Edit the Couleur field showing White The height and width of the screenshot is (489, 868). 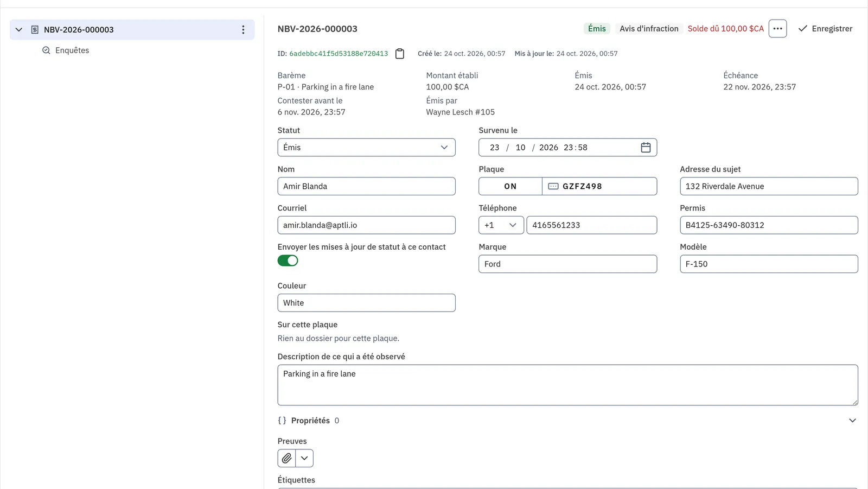pos(366,303)
